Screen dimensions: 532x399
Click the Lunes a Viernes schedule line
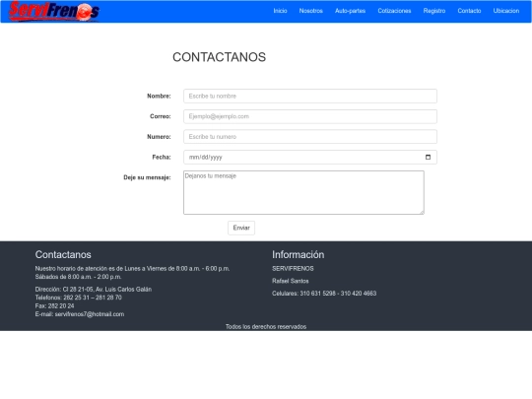pos(132,268)
